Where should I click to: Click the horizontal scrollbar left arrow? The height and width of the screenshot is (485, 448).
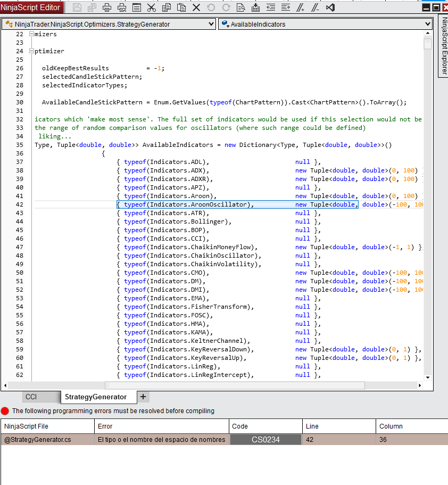point(5,385)
